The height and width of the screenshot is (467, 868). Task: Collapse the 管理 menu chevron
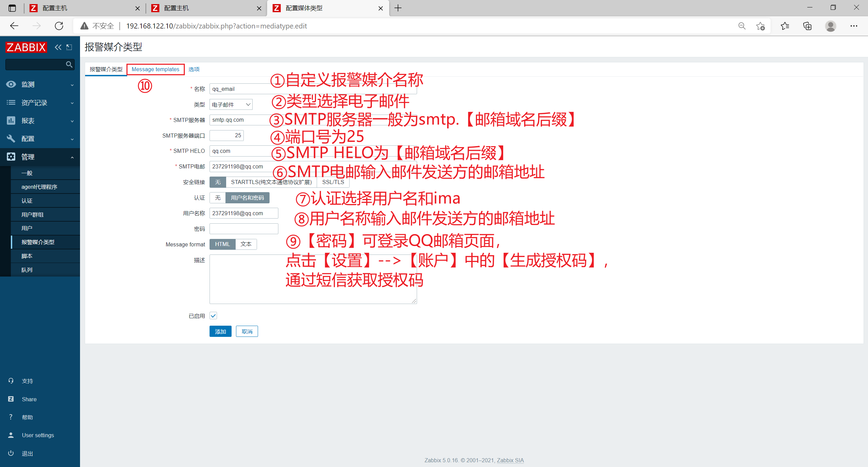pos(72,157)
